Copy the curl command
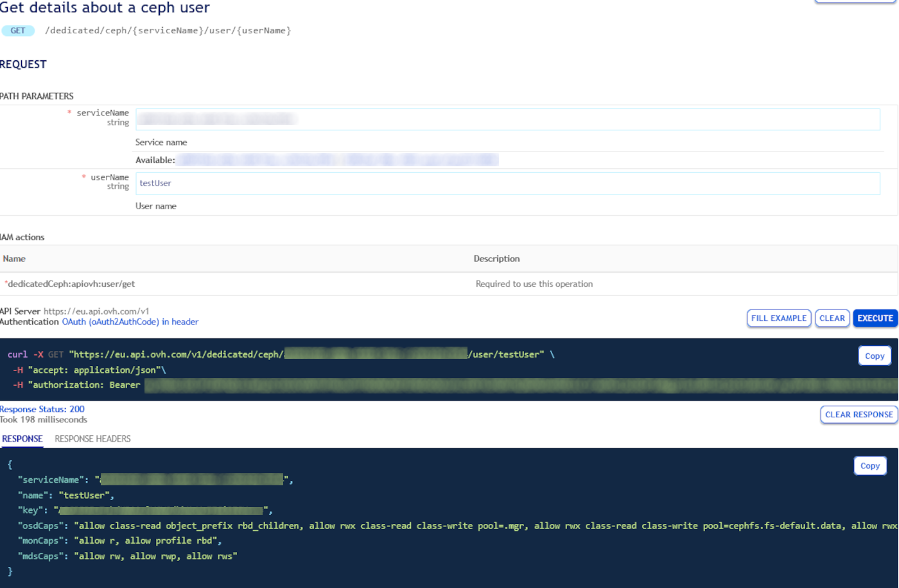 875,355
